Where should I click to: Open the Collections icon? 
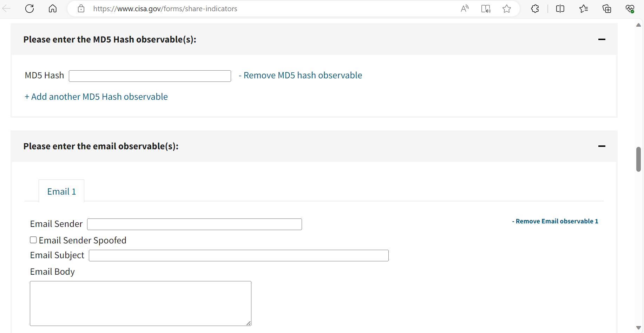click(x=607, y=9)
